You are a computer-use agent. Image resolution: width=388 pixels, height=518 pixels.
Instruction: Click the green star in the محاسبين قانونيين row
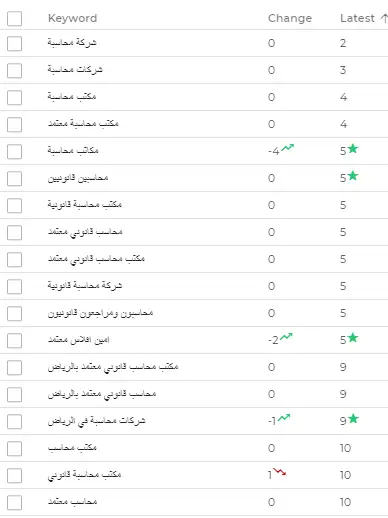(353, 175)
